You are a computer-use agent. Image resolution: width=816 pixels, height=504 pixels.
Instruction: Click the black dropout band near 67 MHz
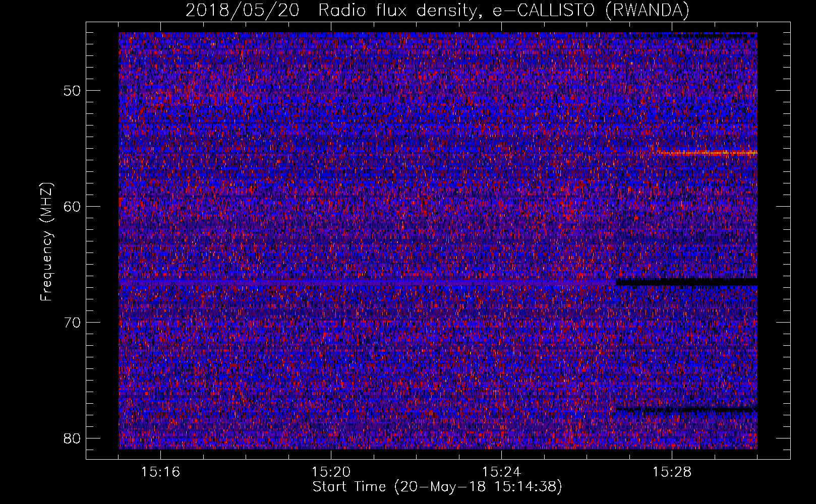[687, 282]
